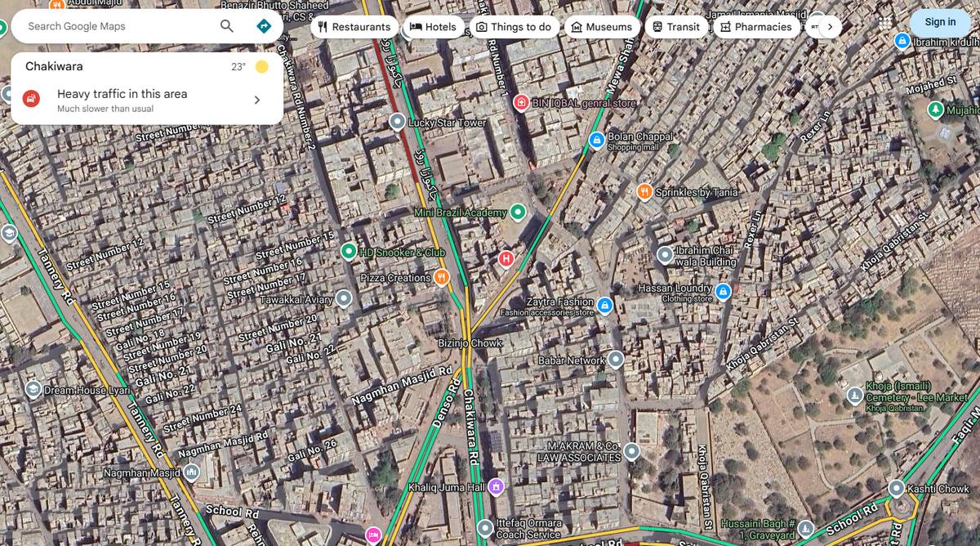Click the Pizza Creations food marker
This screenshot has height=546, width=980.
441,277
